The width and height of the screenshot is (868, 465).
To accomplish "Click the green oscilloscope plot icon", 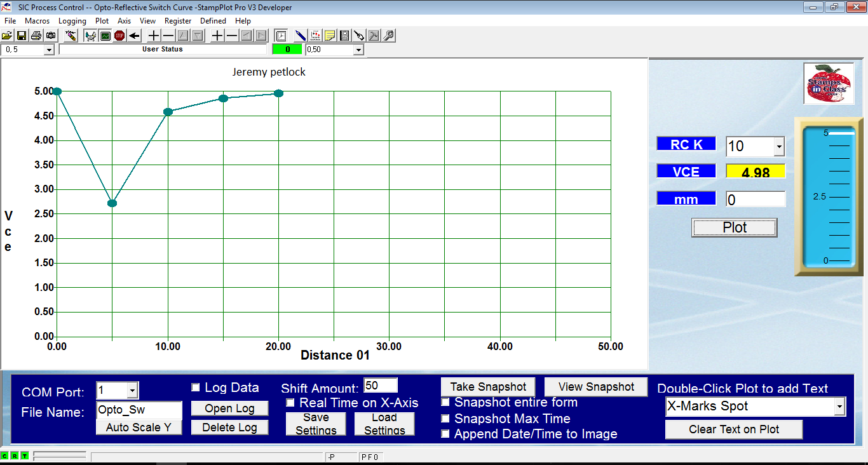I will 105,36.
